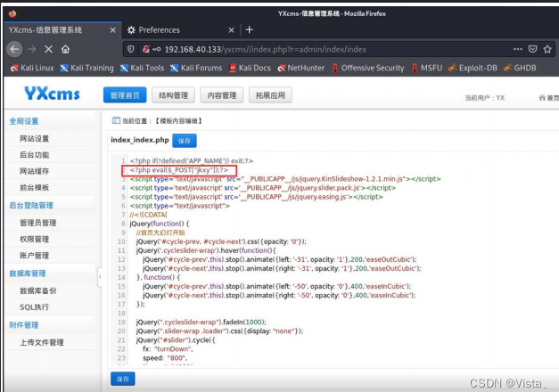Click the jquery.slider.pack.js script line
This screenshot has width=559, height=392.
tap(263, 188)
